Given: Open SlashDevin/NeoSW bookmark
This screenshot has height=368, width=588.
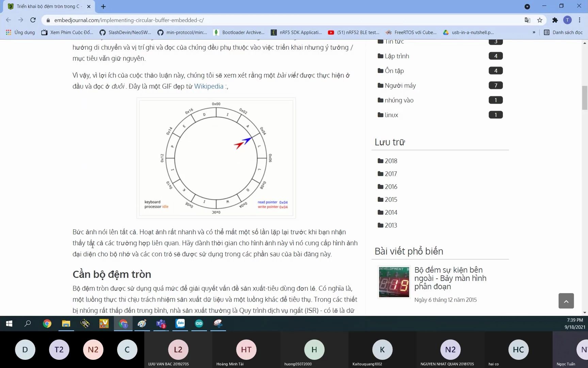Looking at the screenshot, I should click(x=126, y=32).
